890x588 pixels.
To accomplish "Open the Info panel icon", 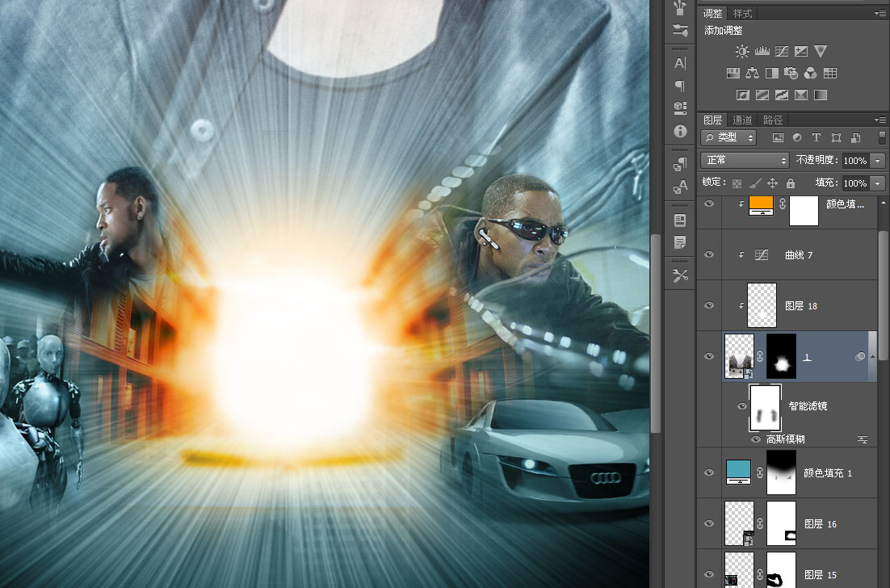I will [680, 131].
